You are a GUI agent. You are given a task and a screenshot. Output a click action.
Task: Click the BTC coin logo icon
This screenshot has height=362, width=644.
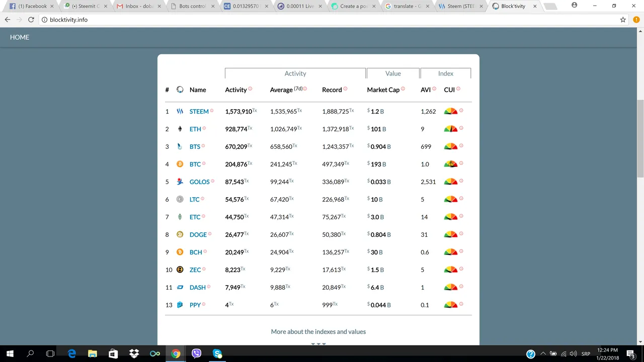coord(180,164)
